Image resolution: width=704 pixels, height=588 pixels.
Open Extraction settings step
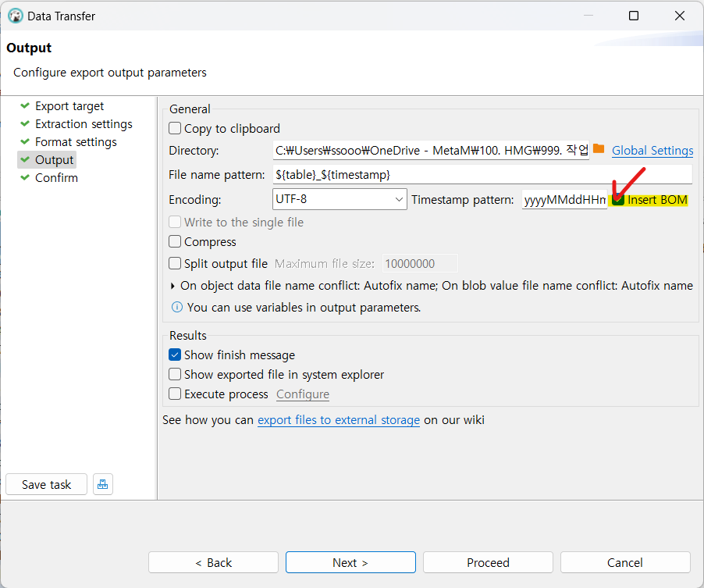click(84, 124)
